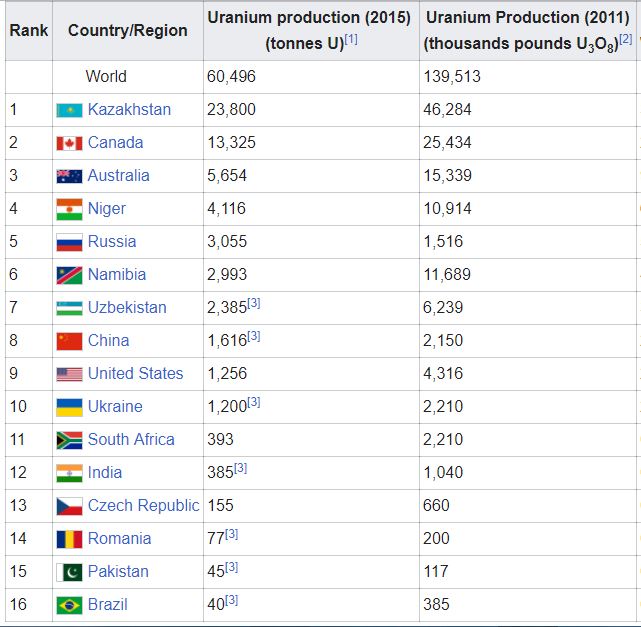Click the Rank column header
Screen dimensions: 641x627
tap(28, 30)
